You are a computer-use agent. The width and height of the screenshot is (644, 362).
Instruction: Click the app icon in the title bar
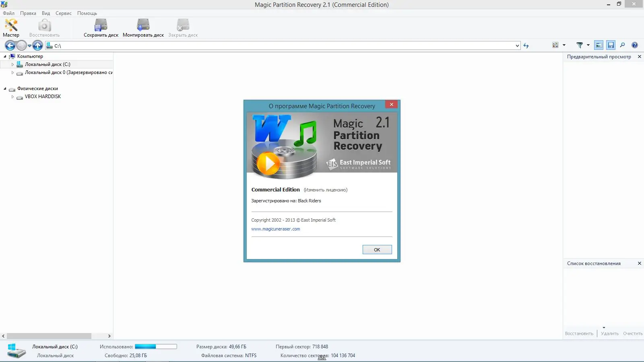coord(4,4)
